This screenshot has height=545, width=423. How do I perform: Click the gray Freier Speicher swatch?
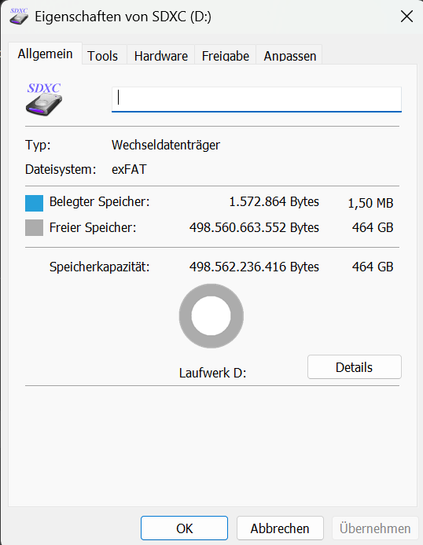(34, 228)
